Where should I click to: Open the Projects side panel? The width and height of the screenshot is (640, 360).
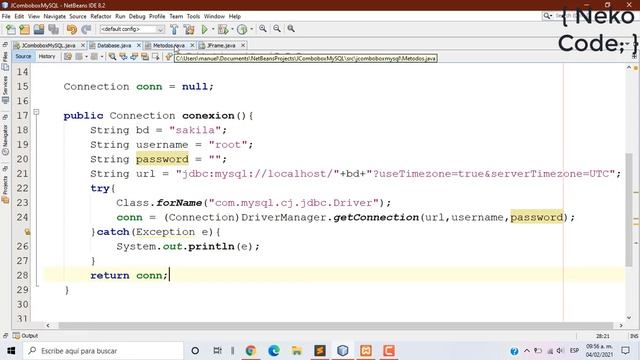coord(5,189)
